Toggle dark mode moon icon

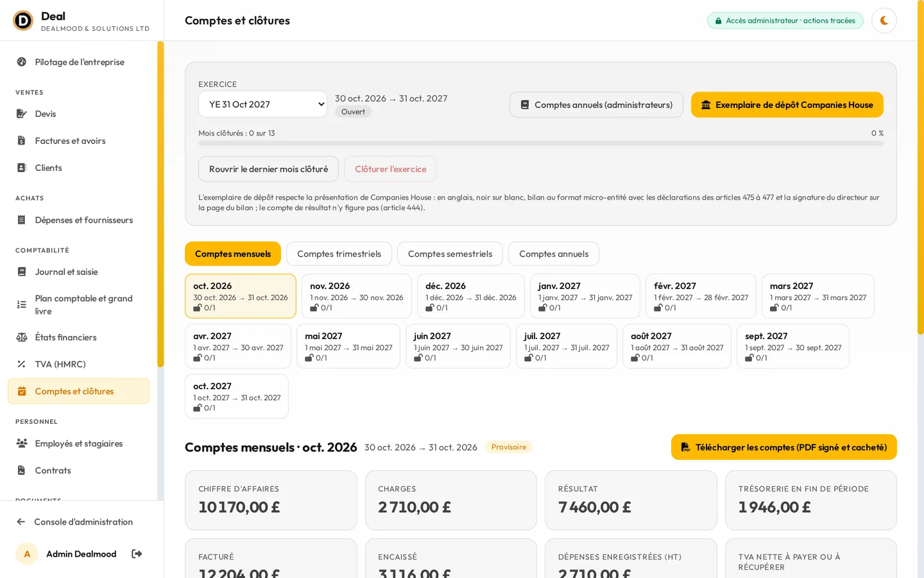click(x=884, y=21)
